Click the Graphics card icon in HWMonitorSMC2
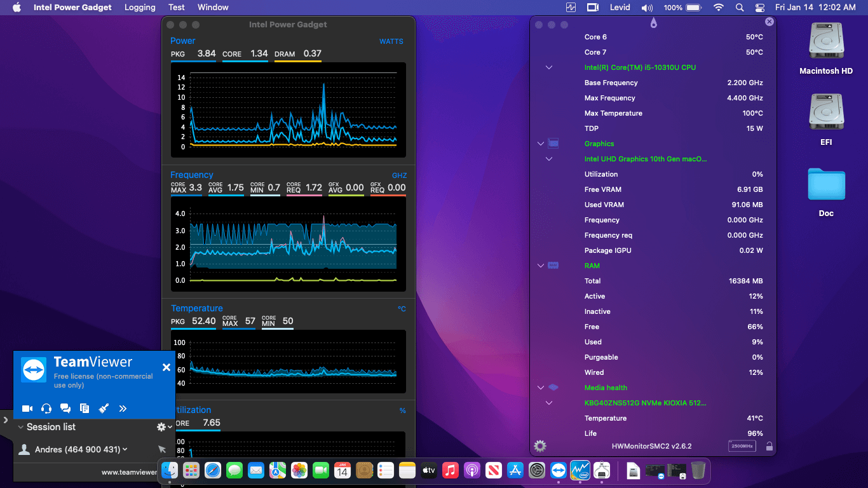This screenshot has height=488, width=868. tap(553, 144)
